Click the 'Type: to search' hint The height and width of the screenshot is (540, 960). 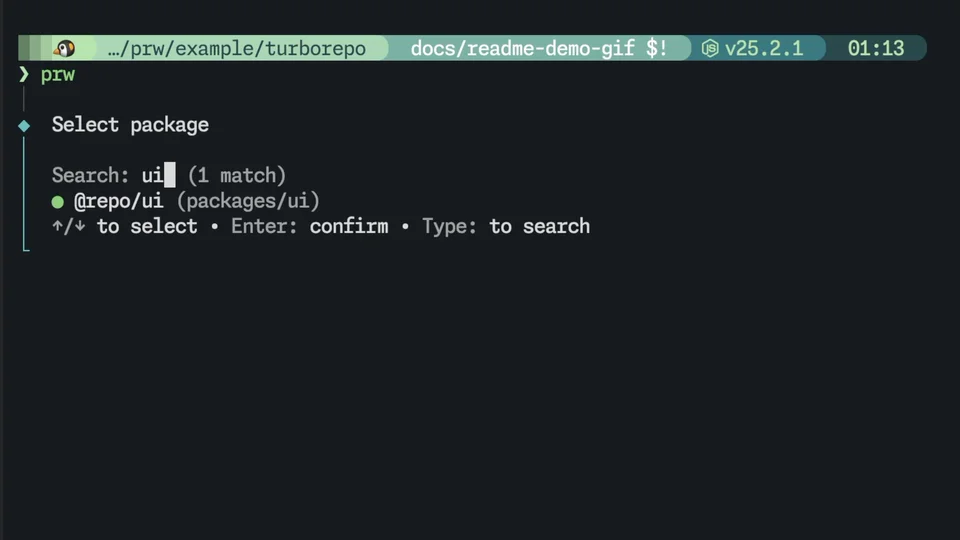[x=506, y=226]
